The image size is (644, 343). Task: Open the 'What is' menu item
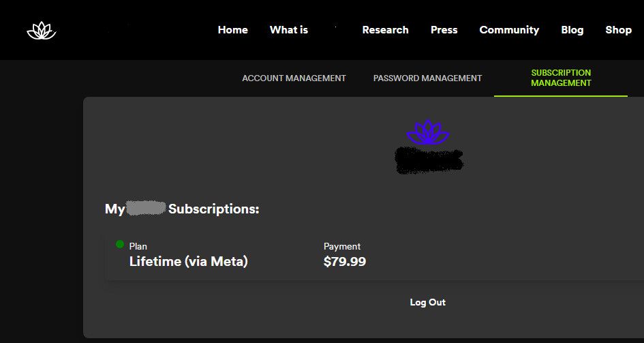tap(289, 30)
